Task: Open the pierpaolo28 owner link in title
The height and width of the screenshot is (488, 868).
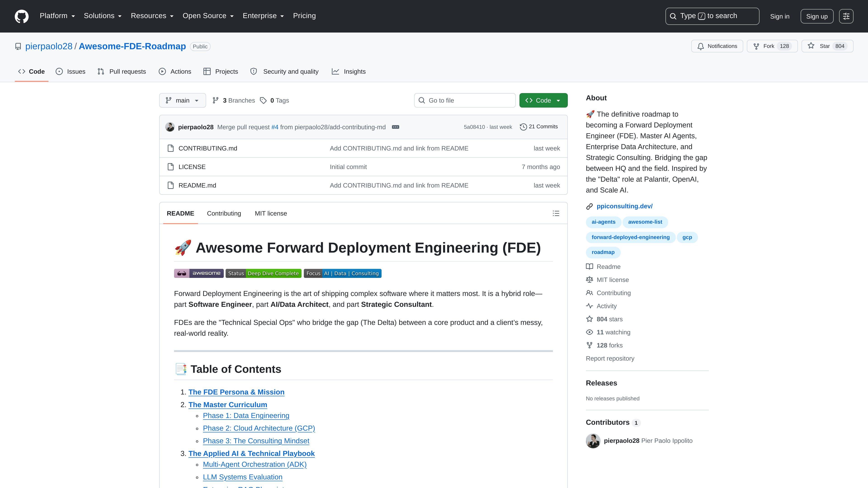Action: coord(49,46)
